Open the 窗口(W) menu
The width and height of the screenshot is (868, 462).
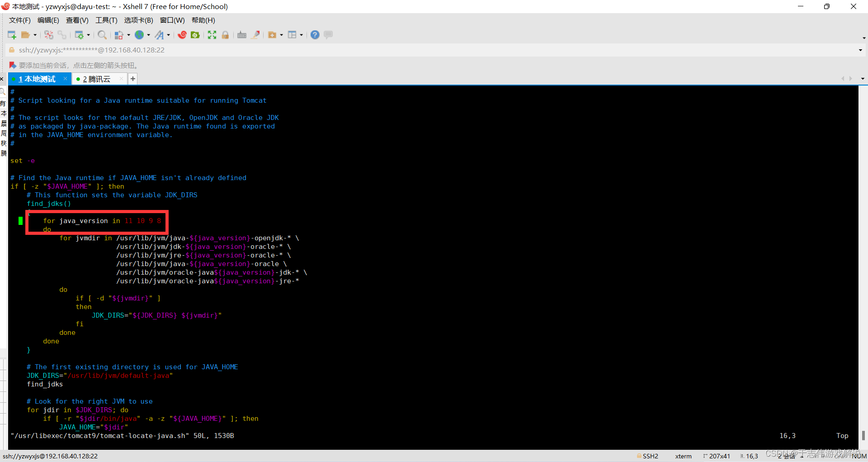[x=172, y=20]
